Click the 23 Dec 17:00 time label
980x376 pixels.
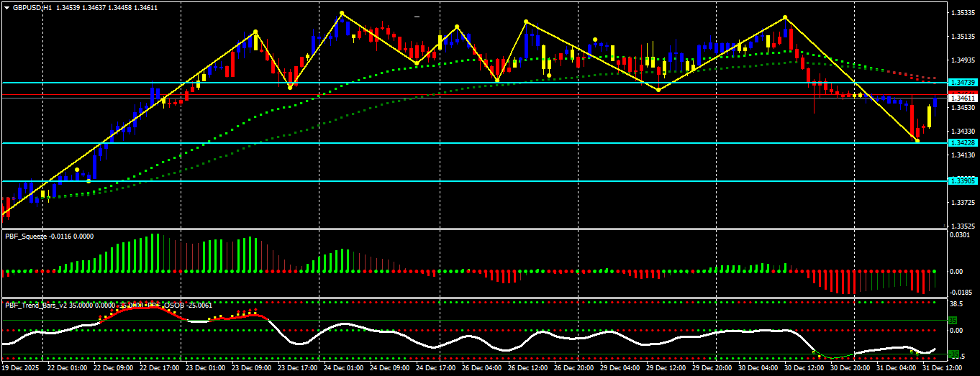tap(298, 367)
